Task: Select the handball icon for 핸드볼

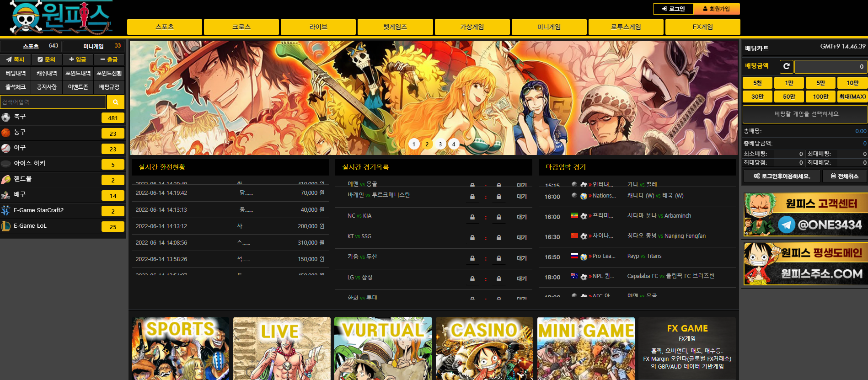Action: pyautogui.click(x=6, y=179)
